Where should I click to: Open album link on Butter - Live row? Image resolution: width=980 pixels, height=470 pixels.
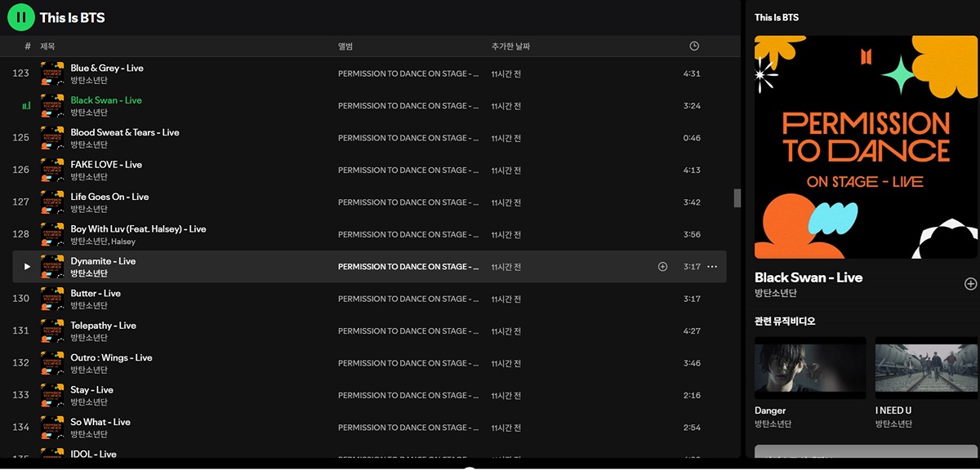click(x=408, y=299)
